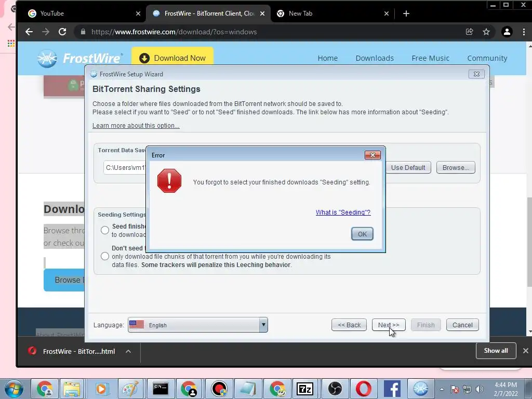The height and width of the screenshot is (399, 532).
Task: Open the browser three-dot menu
Action: (x=524, y=32)
